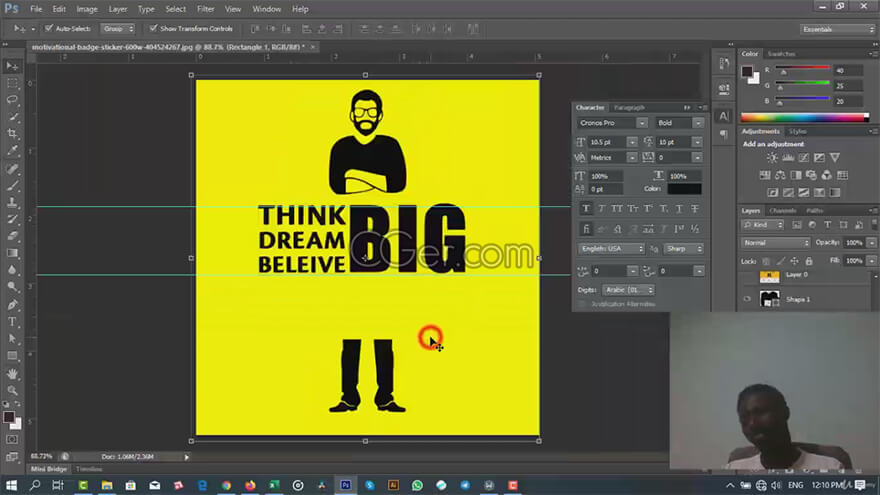The height and width of the screenshot is (495, 880).
Task: Open the Window menu
Action: [267, 9]
